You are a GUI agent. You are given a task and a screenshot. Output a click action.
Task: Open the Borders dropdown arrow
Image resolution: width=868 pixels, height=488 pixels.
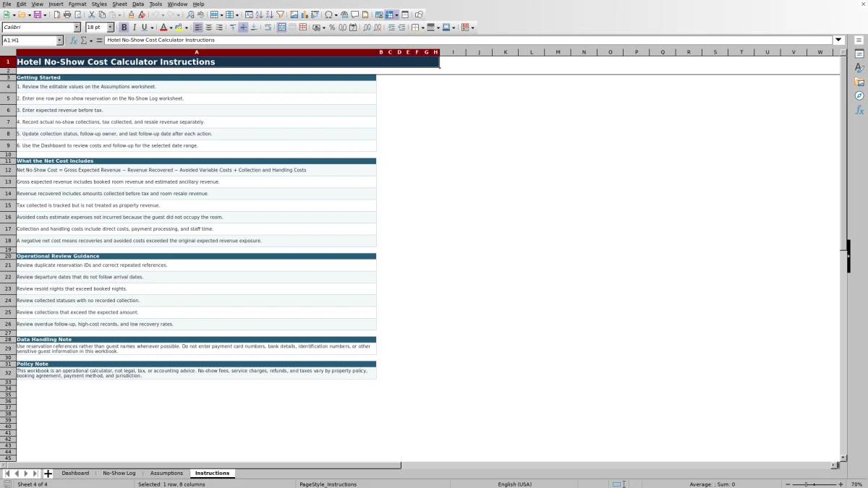(x=422, y=27)
